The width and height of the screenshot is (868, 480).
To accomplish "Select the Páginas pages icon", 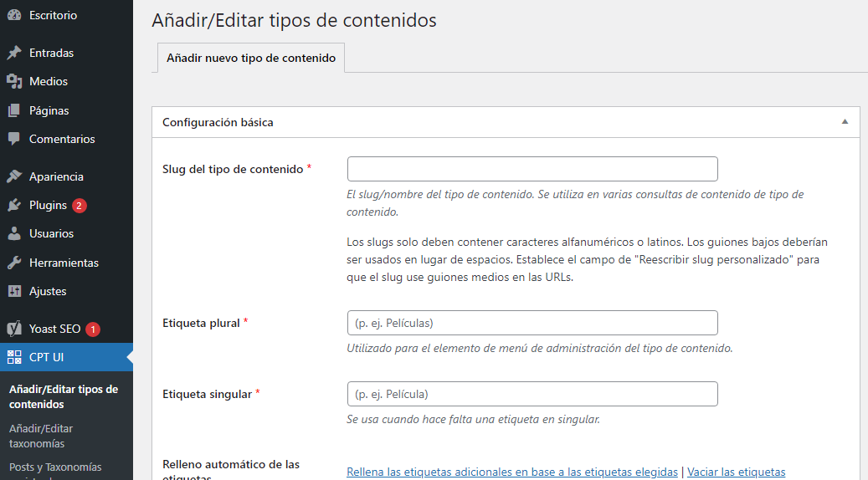I will coord(14,110).
